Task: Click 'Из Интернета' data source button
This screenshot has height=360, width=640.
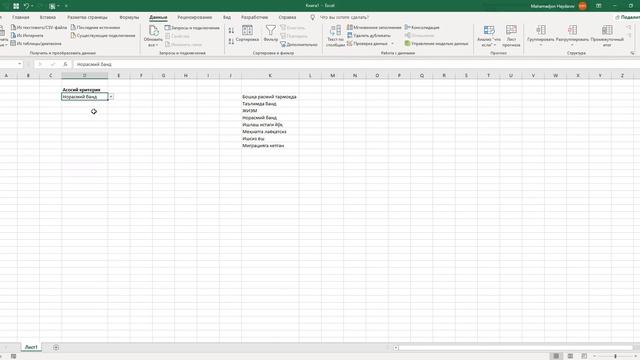Action: coord(27,36)
